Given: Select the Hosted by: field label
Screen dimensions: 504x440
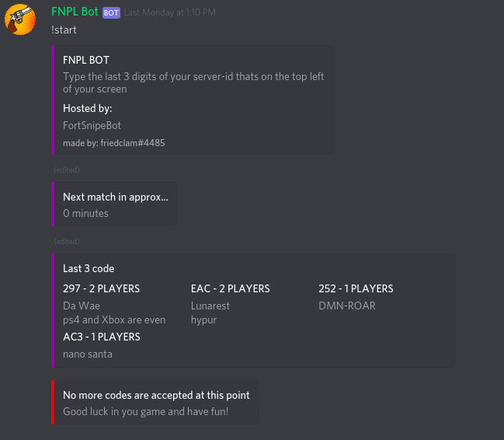Looking at the screenshot, I should pos(88,109).
